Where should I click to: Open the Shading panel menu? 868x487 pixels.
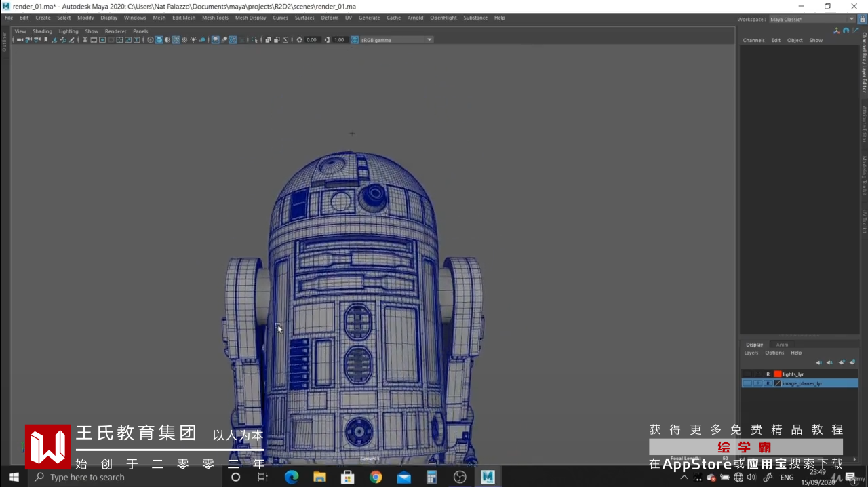point(42,31)
